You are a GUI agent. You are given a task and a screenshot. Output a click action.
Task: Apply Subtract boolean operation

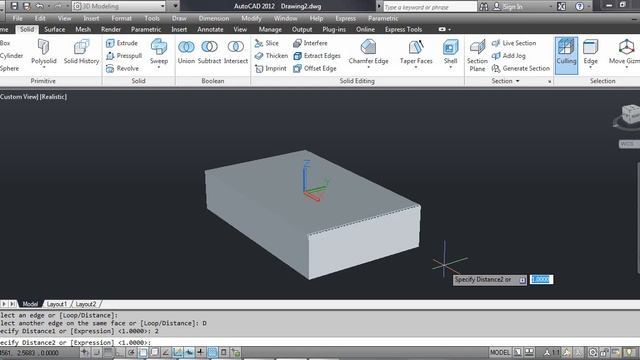point(209,51)
